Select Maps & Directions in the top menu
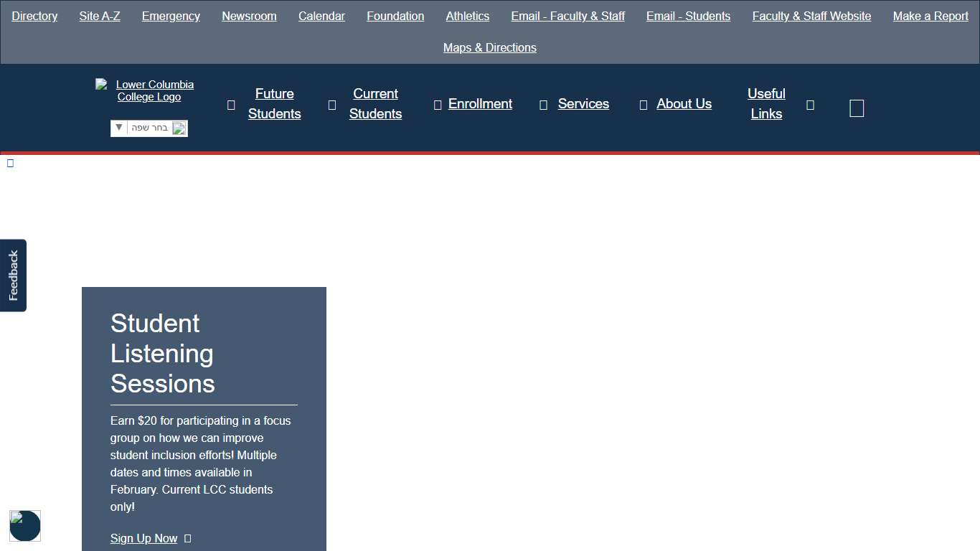This screenshot has height=551, width=980. [489, 47]
